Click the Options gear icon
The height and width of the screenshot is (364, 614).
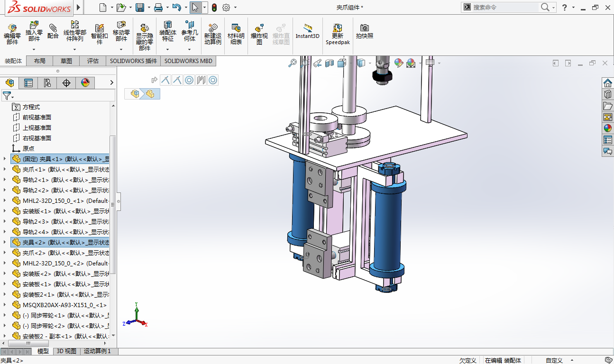pyautogui.click(x=226, y=7)
